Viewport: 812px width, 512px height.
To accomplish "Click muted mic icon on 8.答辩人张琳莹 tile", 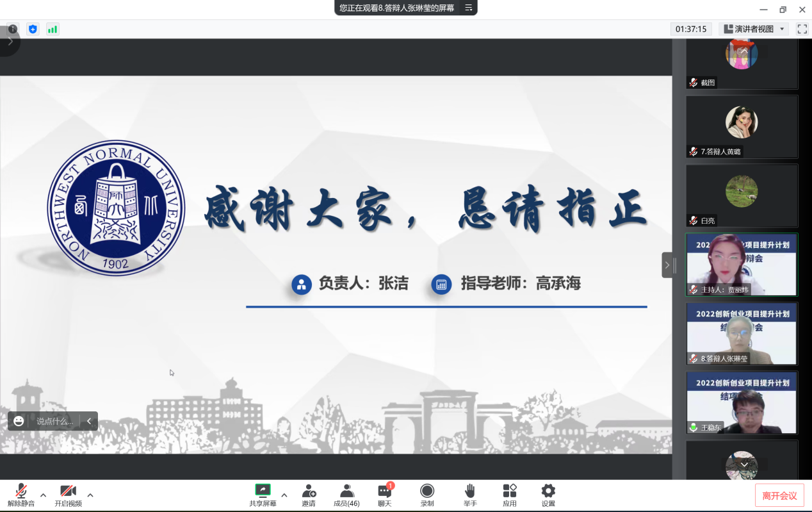I will [694, 359].
